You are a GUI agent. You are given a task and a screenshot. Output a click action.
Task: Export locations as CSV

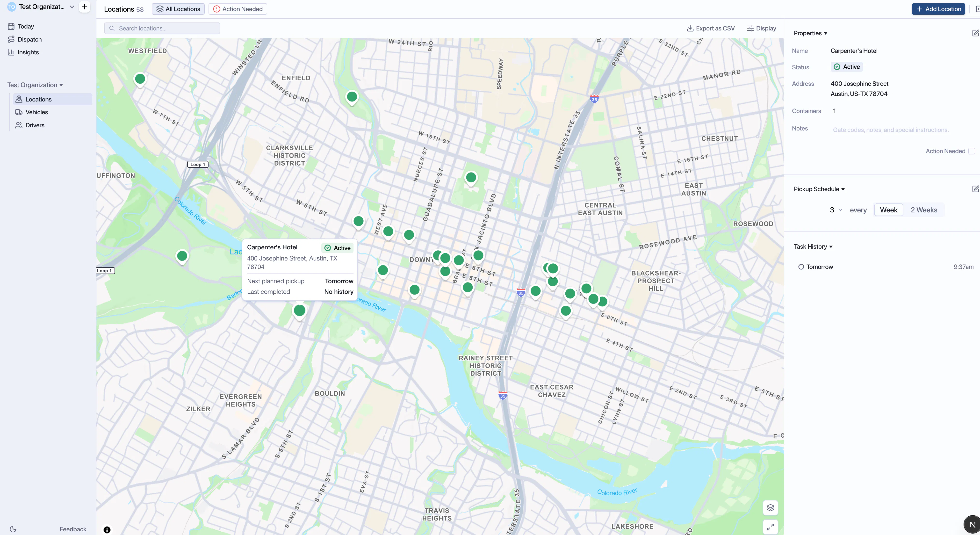pos(711,28)
